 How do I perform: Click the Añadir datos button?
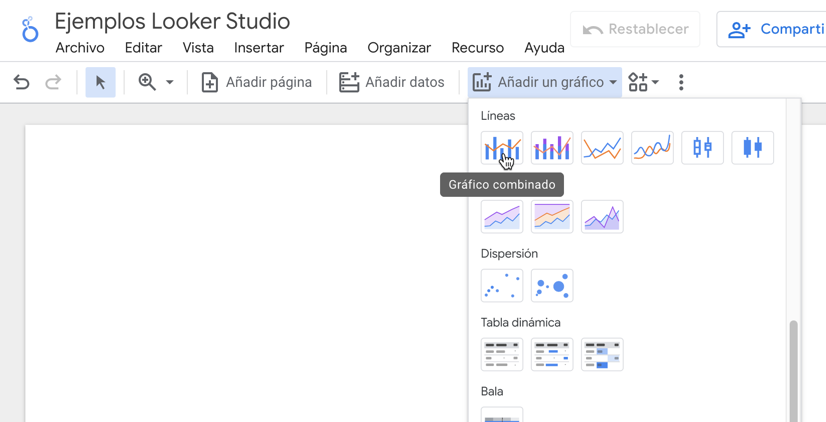(391, 82)
